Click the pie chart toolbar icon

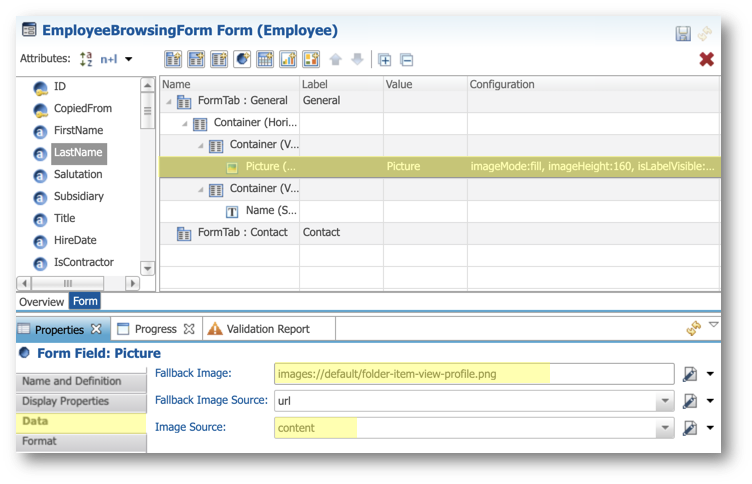(x=242, y=59)
